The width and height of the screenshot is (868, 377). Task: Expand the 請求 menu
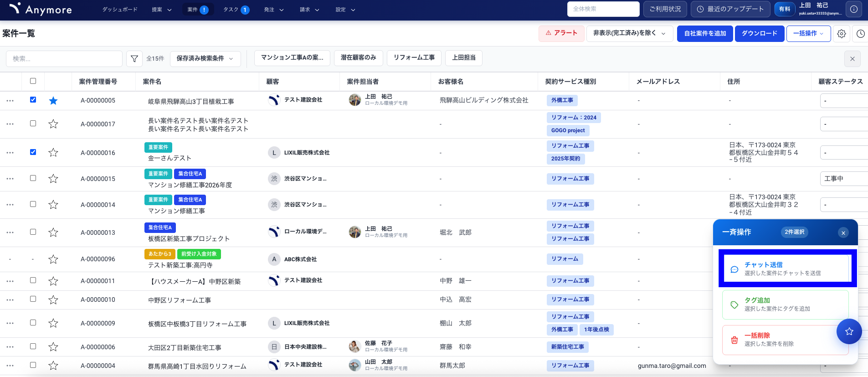(310, 10)
